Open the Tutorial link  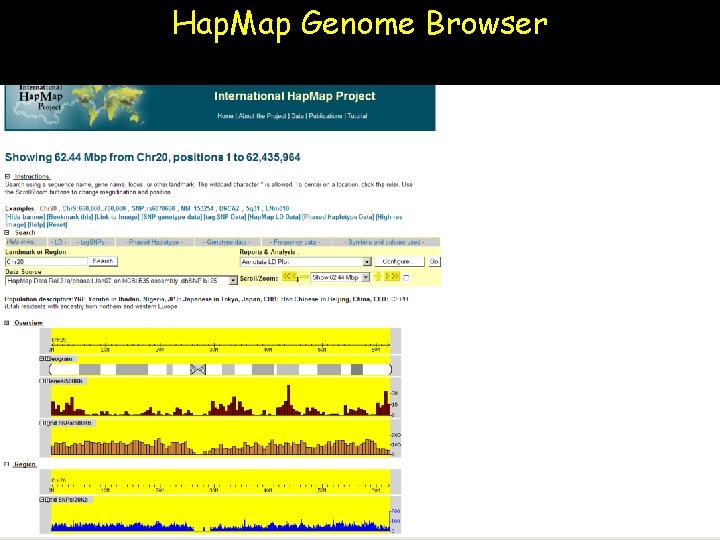click(x=357, y=116)
